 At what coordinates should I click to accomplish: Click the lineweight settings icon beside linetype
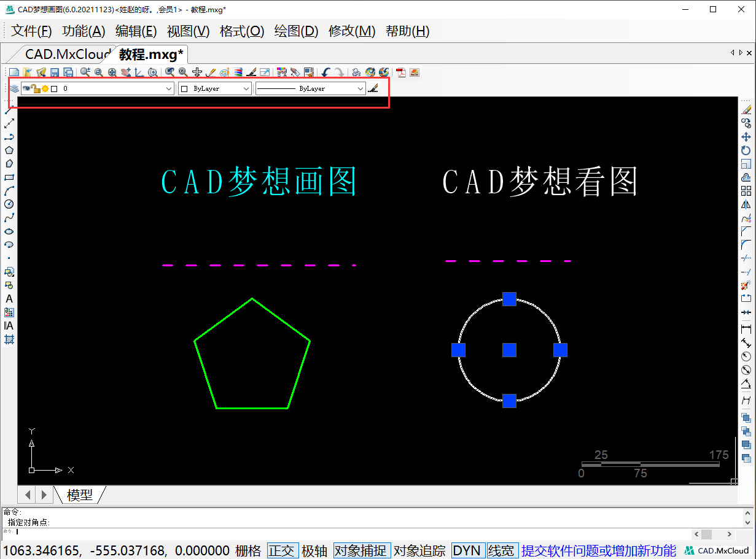[373, 88]
